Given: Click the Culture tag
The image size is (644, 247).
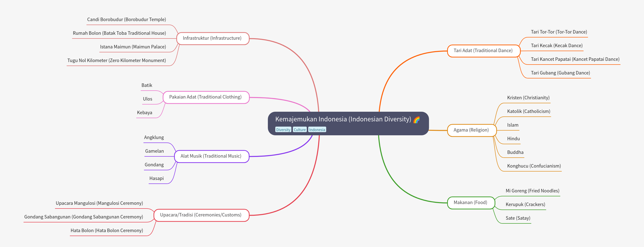Looking at the screenshot, I should 300,130.
